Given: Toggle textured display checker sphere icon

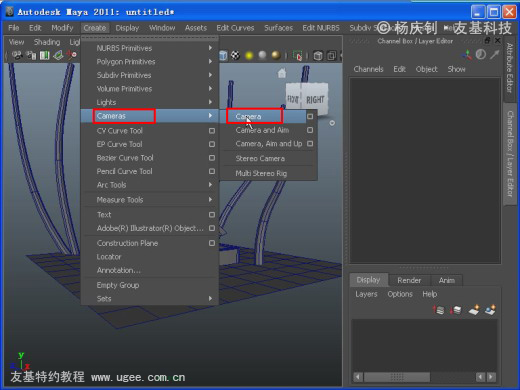Looking at the screenshot, I should pos(235,55).
